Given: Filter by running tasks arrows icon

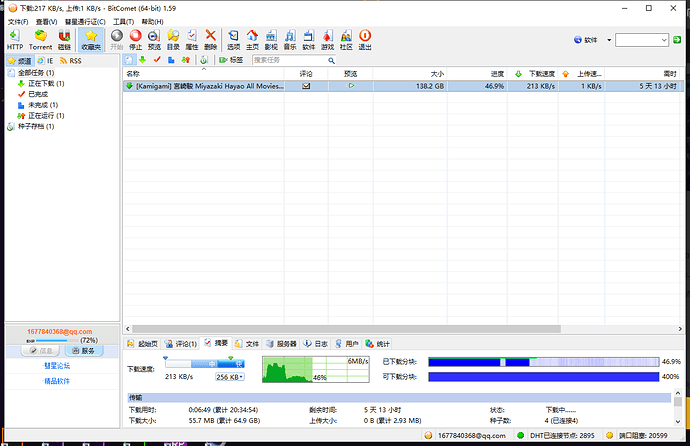Looking at the screenshot, I should pos(186,60).
